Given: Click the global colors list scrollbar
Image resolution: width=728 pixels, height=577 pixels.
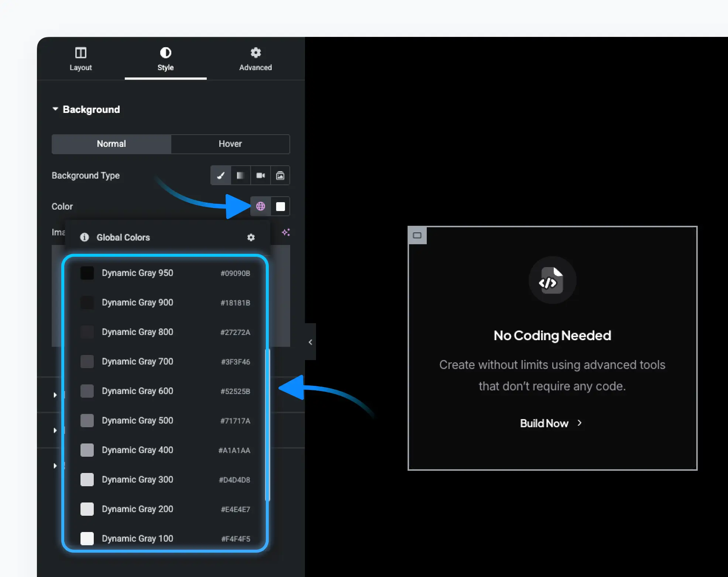Looking at the screenshot, I should 268,424.
